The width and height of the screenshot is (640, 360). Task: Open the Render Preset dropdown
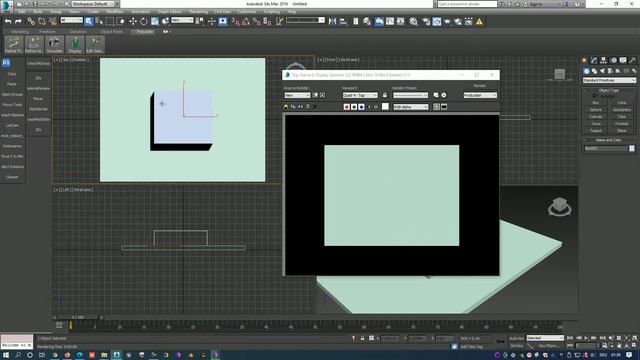click(410, 95)
